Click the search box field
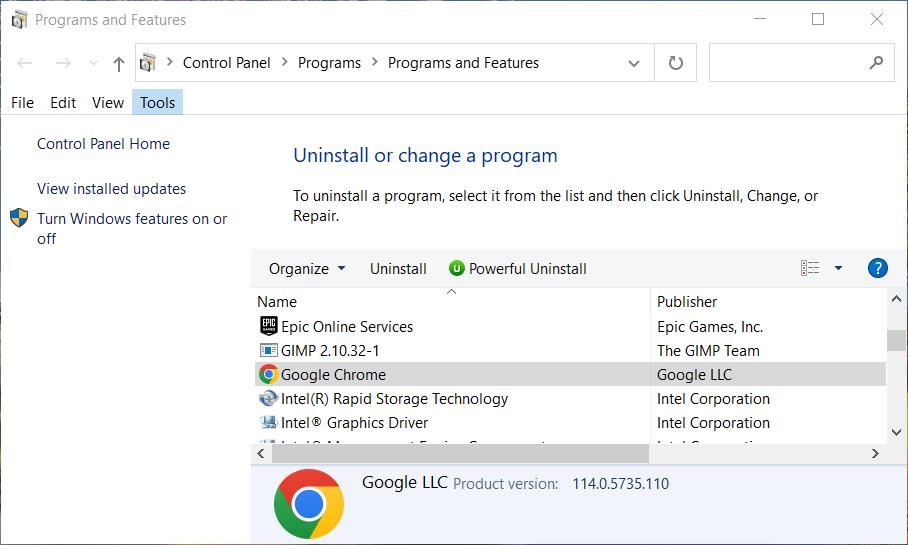This screenshot has width=908, height=545. click(801, 63)
